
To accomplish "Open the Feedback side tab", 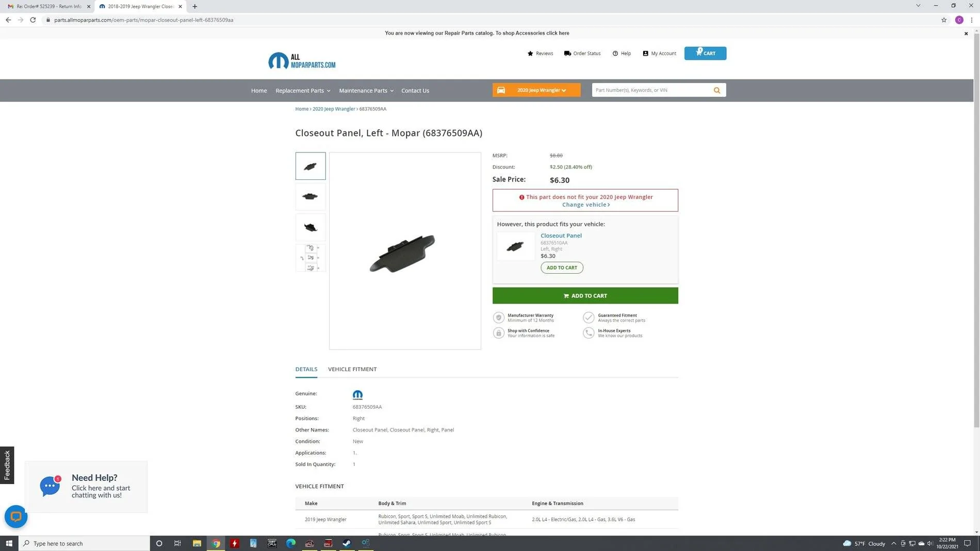I will point(7,465).
